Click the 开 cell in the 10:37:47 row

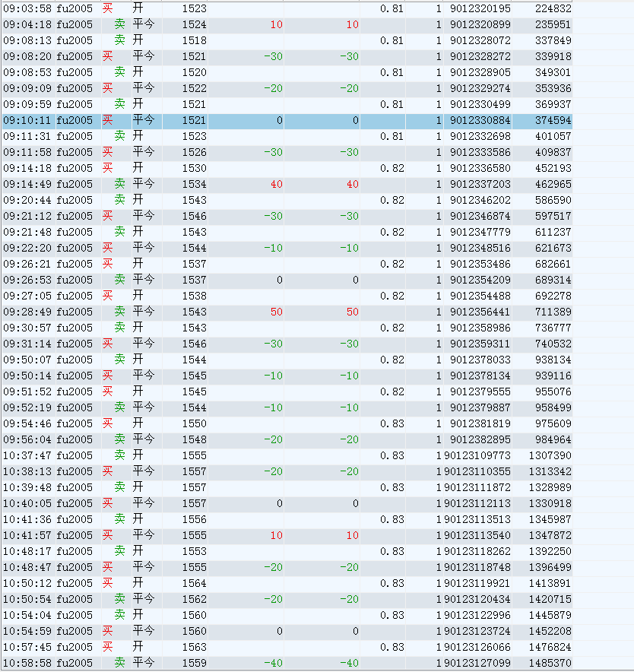click(x=138, y=455)
